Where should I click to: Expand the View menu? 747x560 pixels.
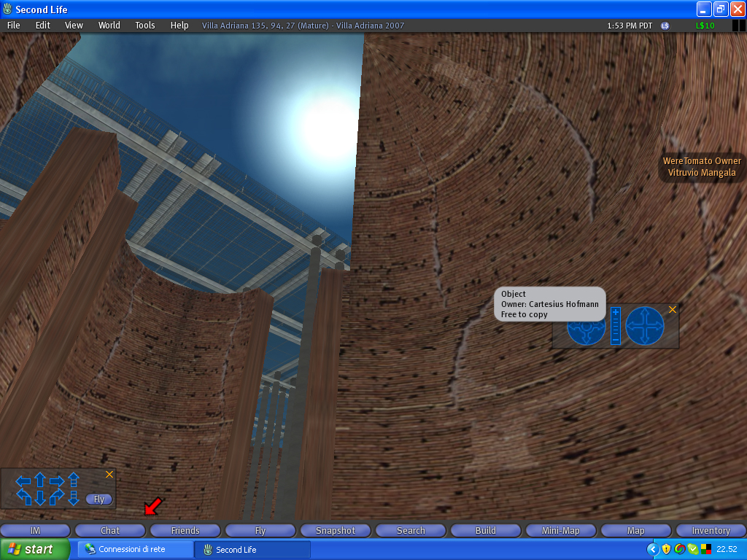[x=74, y=26]
